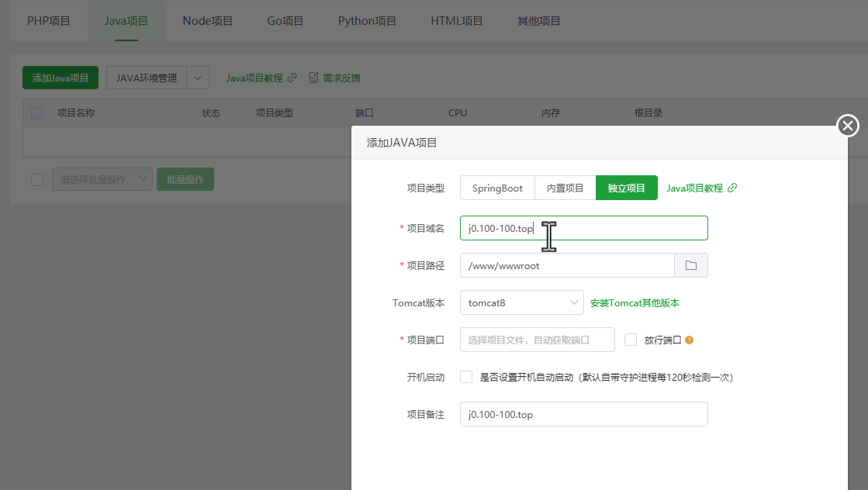Tick the checkbox beside batch operation dropdown

[x=37, y=180]
